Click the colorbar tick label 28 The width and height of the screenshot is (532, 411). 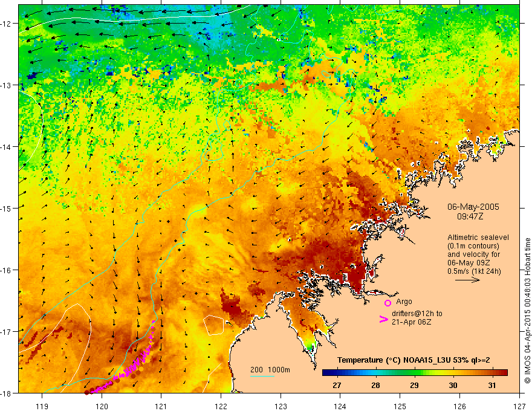pos(375,385)
